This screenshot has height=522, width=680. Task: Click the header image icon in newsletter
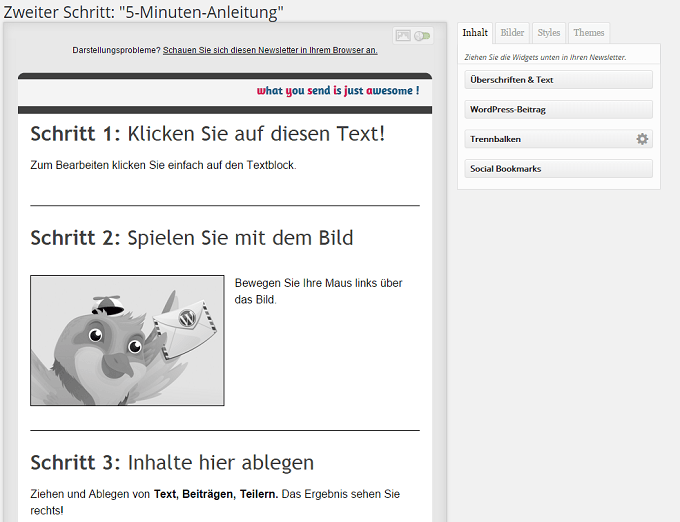point(403,36)
